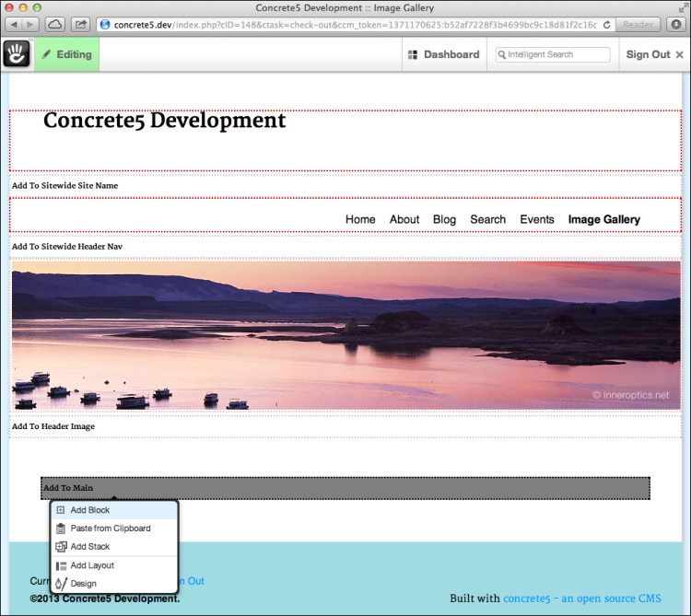Screen dimensions: 691x616
Task: Click the magnifier icon in Intelligent Search
Action: click(x=501, y=54)
